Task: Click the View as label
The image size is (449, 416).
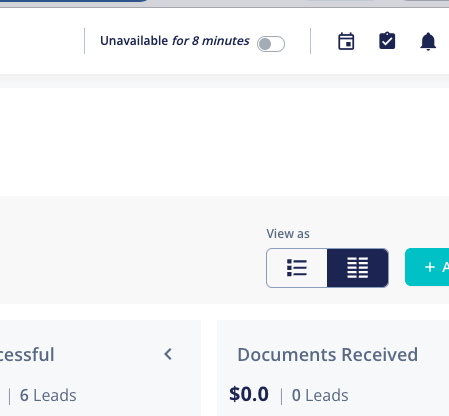Action: [x=288, y=234]
